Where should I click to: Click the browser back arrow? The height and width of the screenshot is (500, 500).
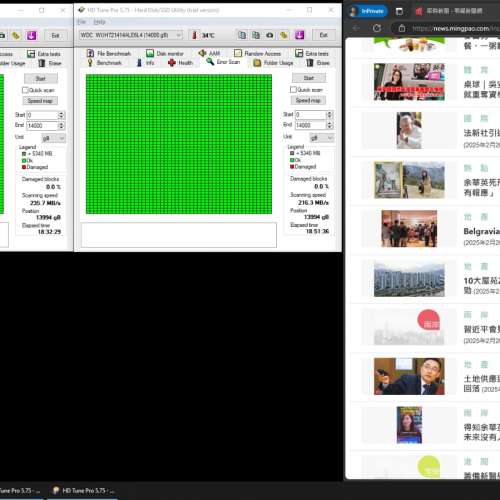click(356, 28)
